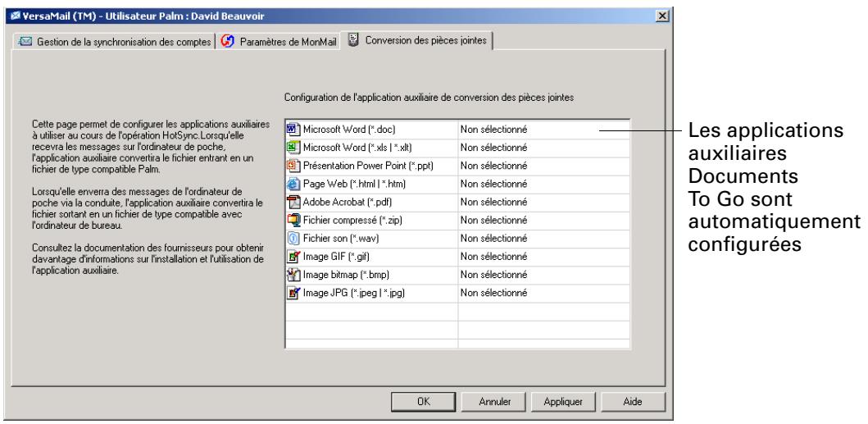
Task: Click the Image GIF icon
Action: pos(293,257)
